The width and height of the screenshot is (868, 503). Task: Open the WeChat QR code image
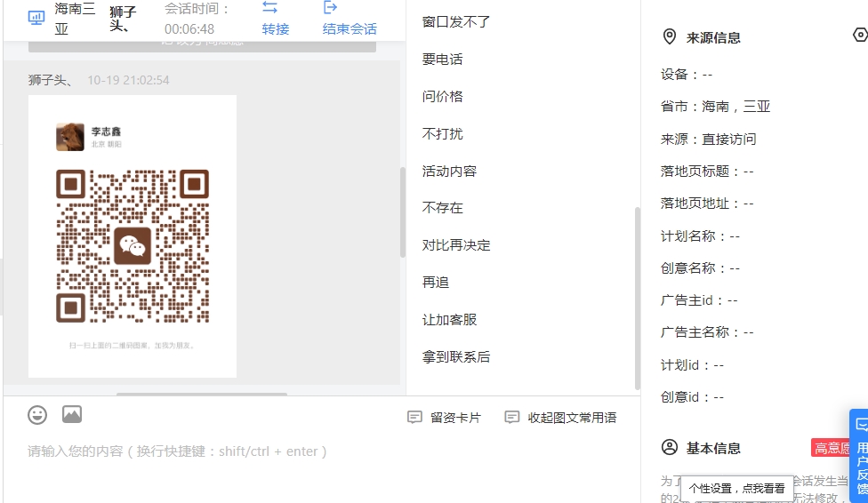point(133,245)
